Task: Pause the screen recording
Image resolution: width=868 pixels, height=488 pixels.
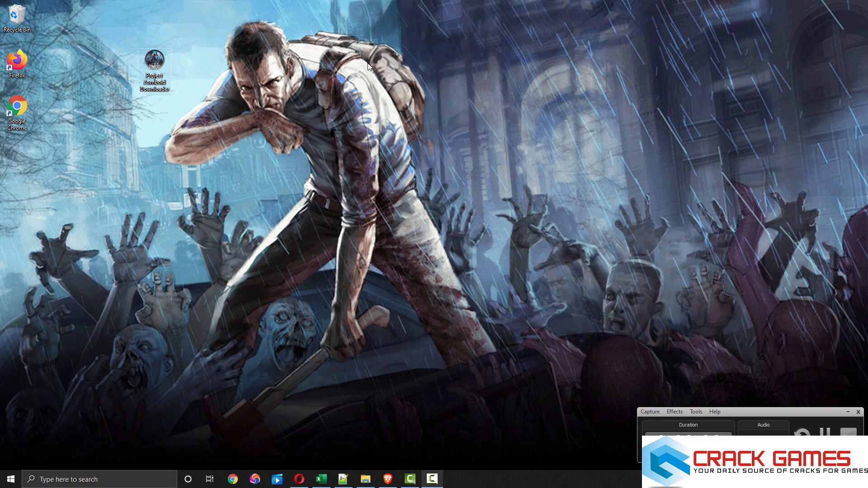Action: click(x=825, y=432)
